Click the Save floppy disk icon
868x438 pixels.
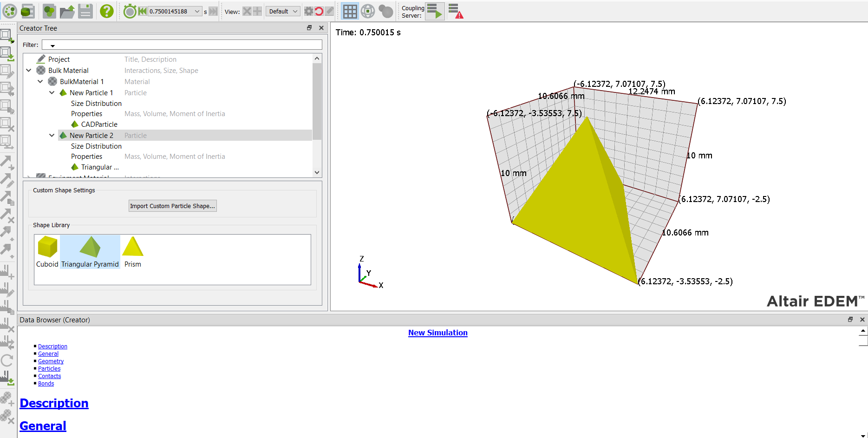click(x=85, y=11)
